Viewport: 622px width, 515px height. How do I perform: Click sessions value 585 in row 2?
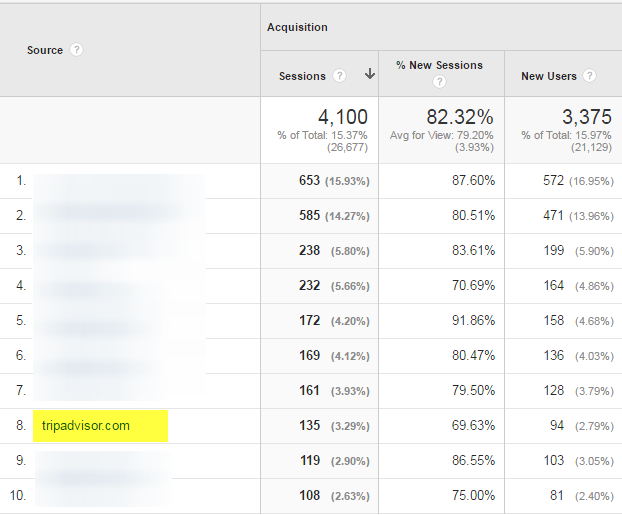309,215
